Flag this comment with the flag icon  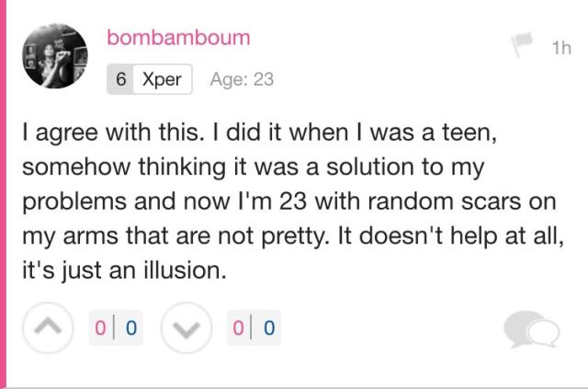[522, 44]
